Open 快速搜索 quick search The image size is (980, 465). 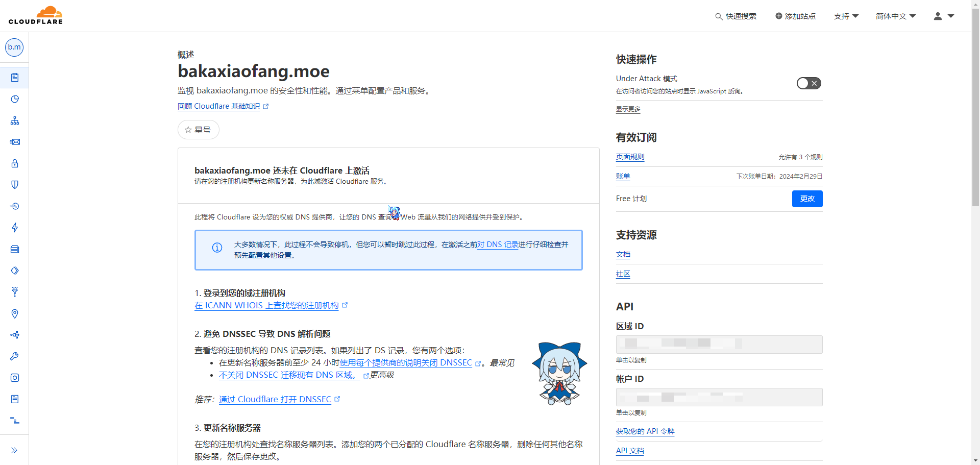tap(736, 16)
